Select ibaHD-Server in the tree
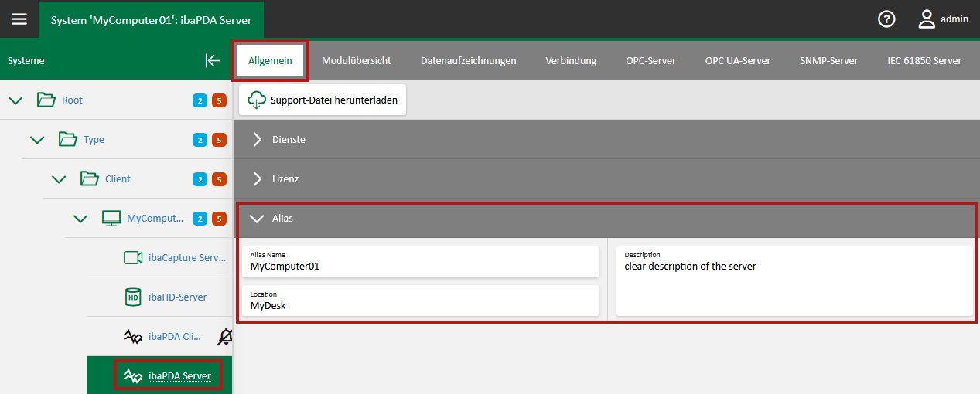Image resolution: width=980 pixels, height=394 pixels. click(177, 297)
